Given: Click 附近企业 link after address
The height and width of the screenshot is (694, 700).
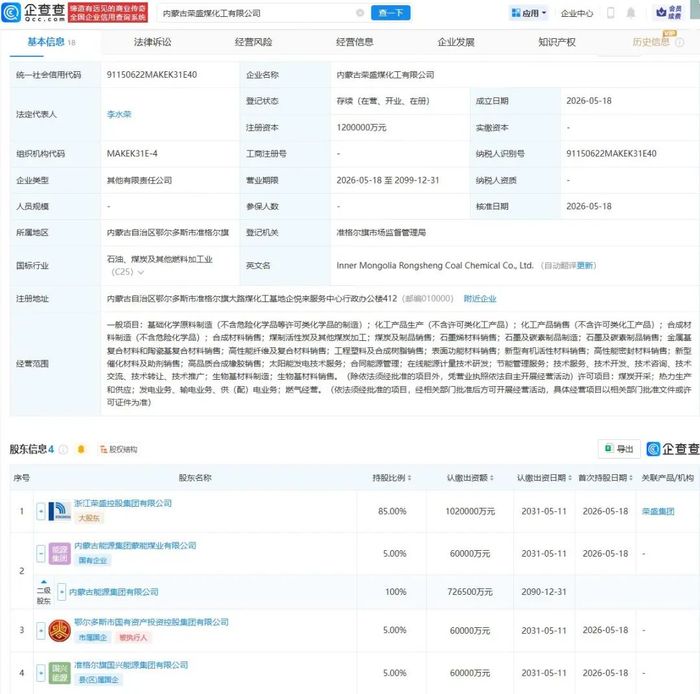Looking at the screenshot, I should (480, 299).
